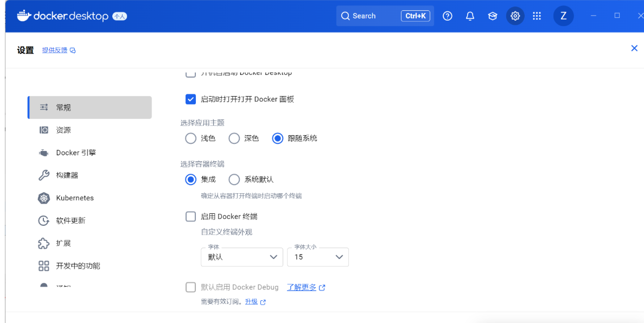Select the 深色 theme radio button
The image size is (644, 323).
click(x=234, y=138)
